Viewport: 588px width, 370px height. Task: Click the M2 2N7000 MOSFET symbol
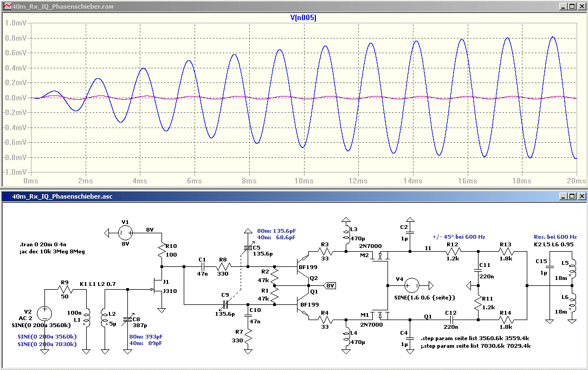[379, 258]
